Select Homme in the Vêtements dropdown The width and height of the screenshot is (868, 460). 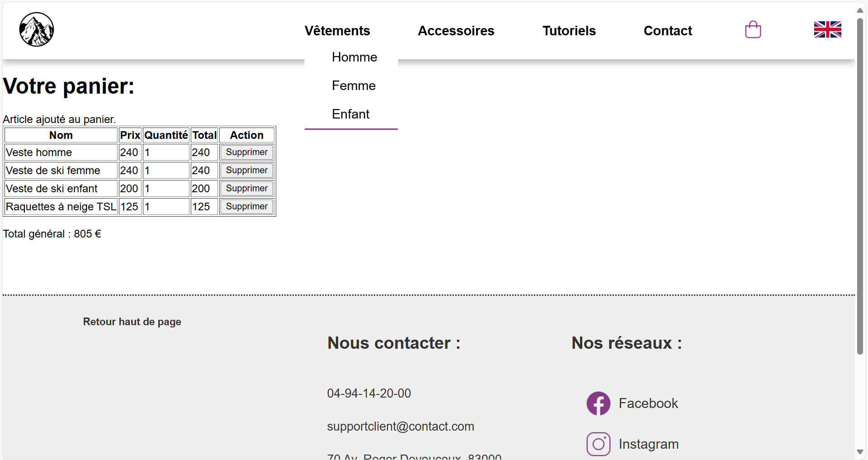pos(354,57)
